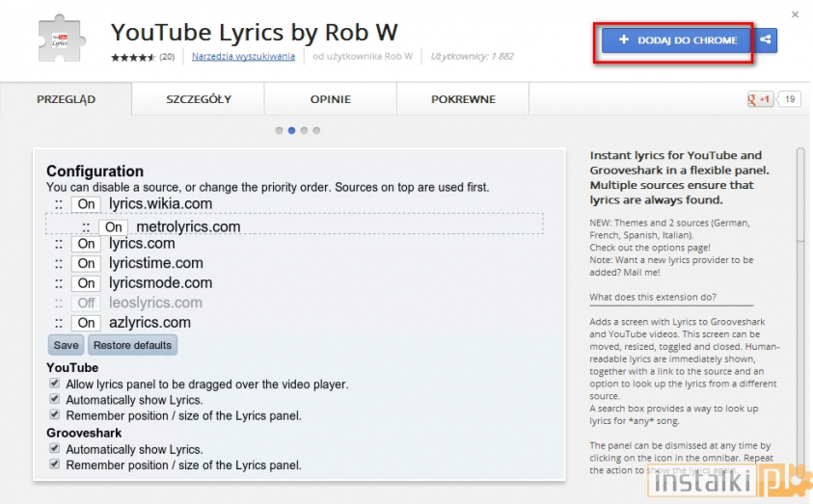
Task: Click drag handle beside azlyrics.com
Action: pyautogui.click(x=59, y=323)
